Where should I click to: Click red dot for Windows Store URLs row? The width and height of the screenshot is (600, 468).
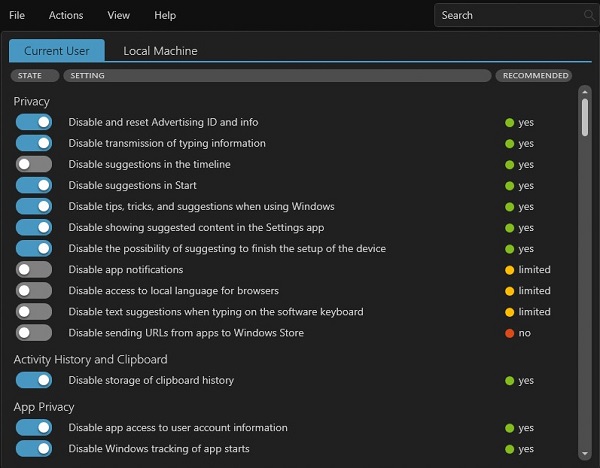pos(509,333)
